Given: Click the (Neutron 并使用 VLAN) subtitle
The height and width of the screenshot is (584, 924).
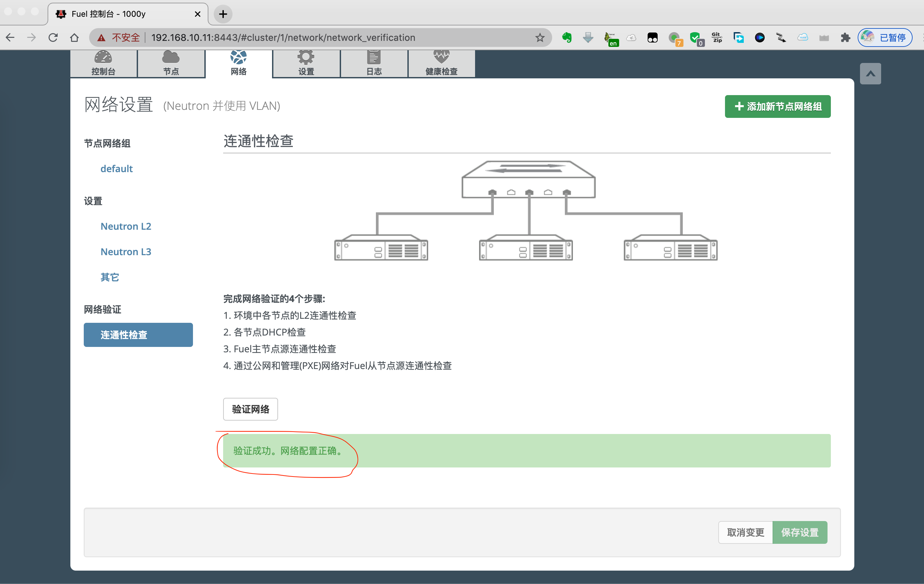Looking at the screenshot, I should coord(221,106).
